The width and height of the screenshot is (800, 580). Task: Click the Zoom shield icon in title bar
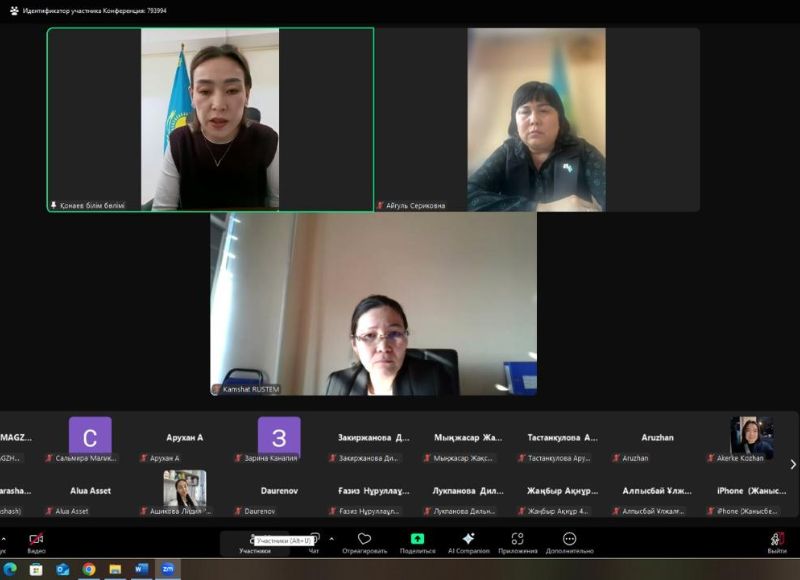tap(14, 10)
